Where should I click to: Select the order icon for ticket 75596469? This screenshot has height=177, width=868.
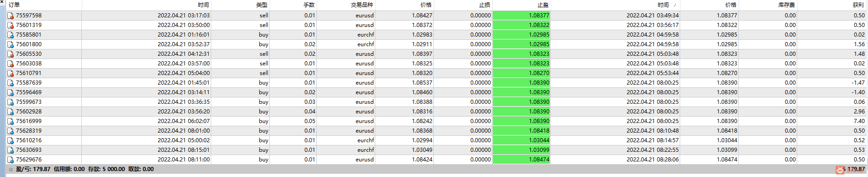11,92
